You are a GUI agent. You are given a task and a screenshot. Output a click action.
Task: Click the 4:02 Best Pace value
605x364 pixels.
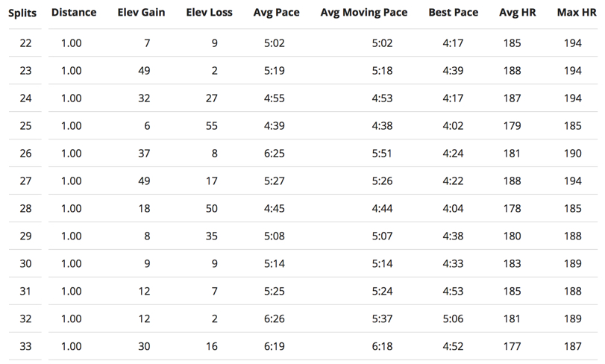[x=453, y=126]
